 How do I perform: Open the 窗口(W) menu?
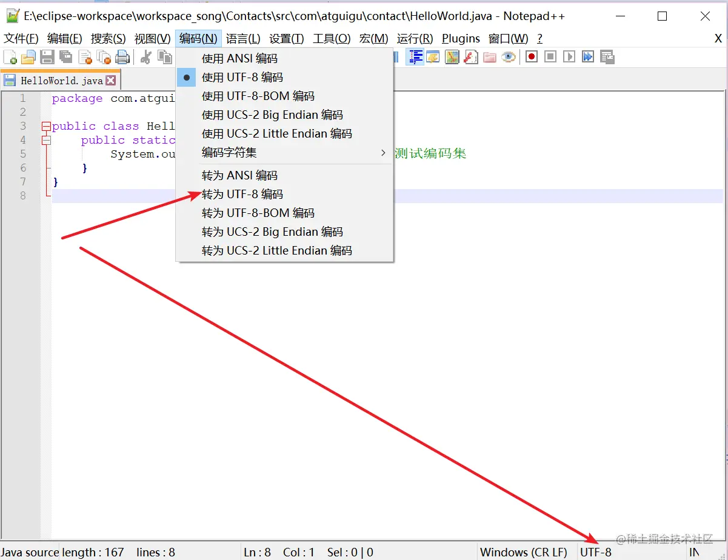tap(508, 39)
